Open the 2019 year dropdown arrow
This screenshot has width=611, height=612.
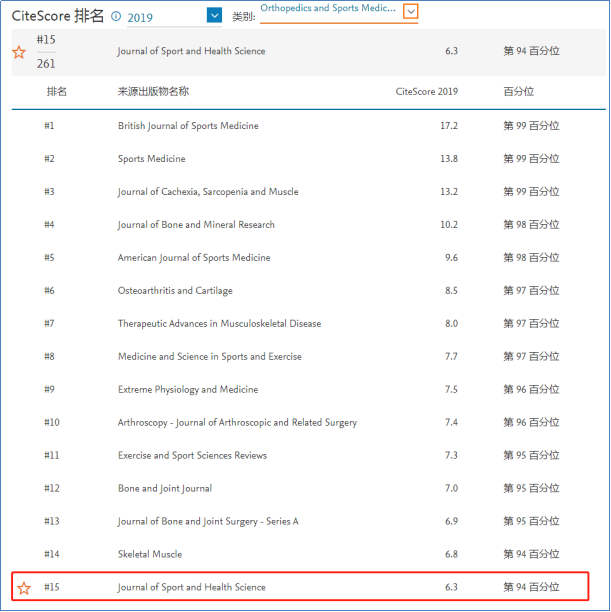pyautogui.click(x=214, y=15)
